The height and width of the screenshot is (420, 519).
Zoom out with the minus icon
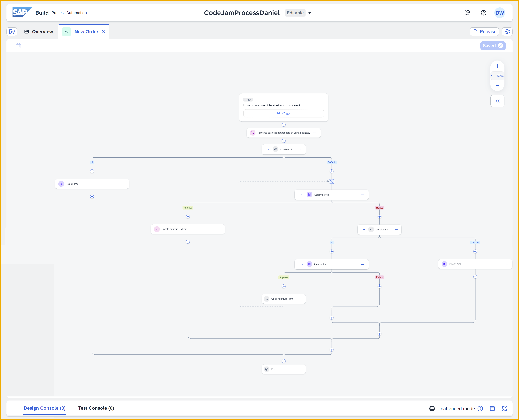(497, 85)
